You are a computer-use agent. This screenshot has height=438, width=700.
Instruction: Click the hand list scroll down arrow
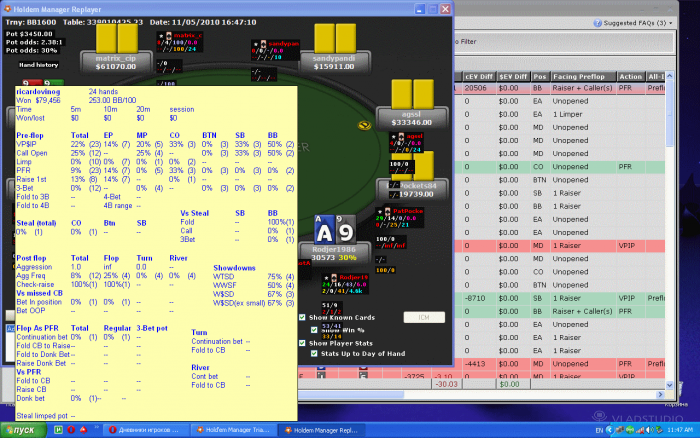coord(669,385)
